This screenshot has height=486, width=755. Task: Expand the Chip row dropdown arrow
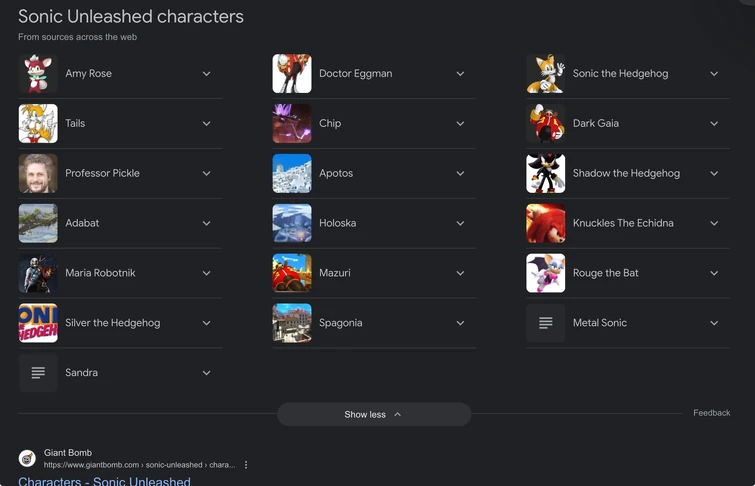click(460, 124)
